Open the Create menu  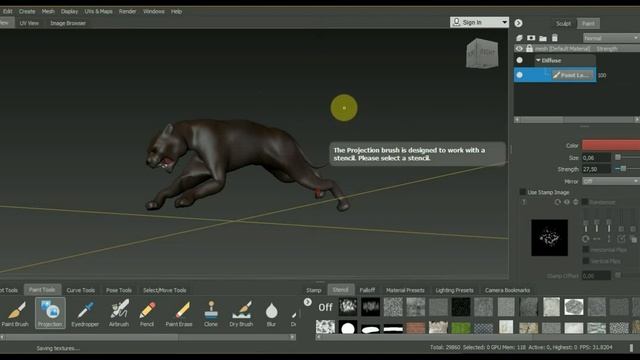[27, 11]
